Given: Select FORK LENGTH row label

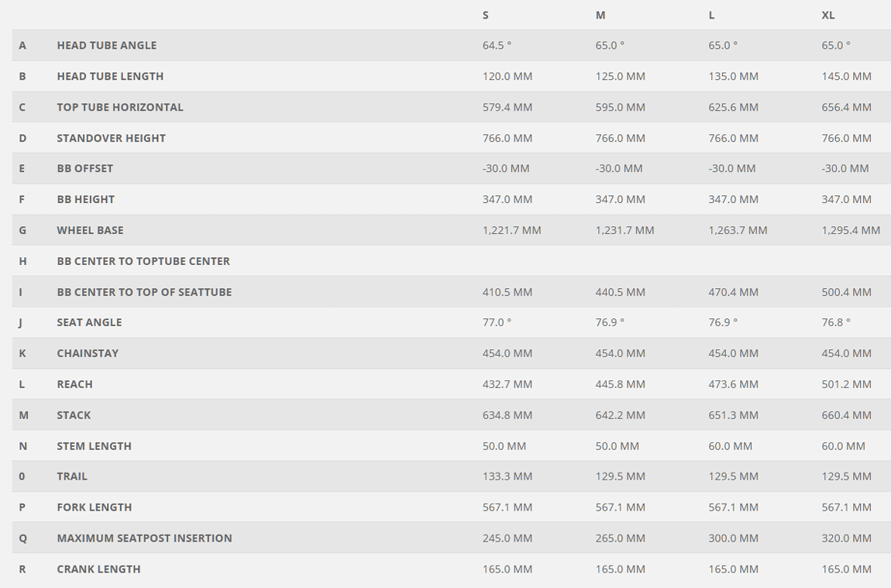Looking at the screenshot, I should point(95,507).
